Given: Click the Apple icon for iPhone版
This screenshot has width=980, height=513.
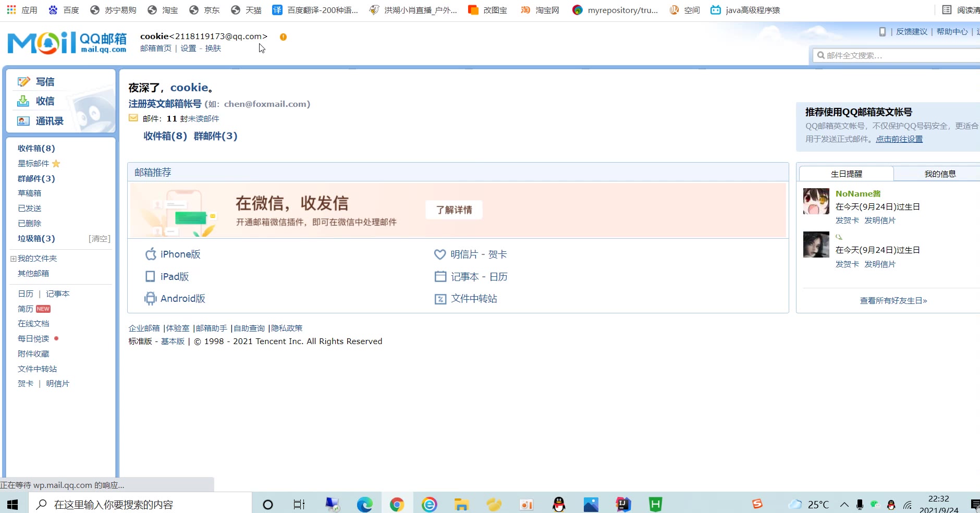Looking at the screenshot, I should [151, 254].
